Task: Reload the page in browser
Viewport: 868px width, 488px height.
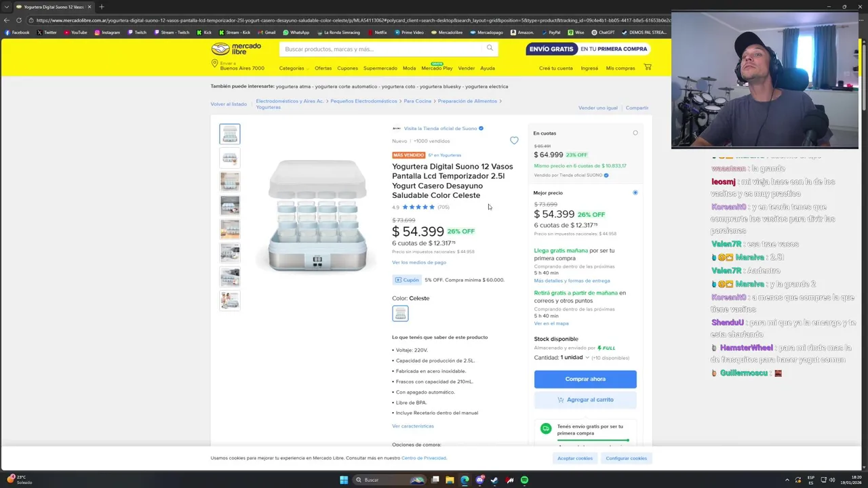Action: point(18,20)
